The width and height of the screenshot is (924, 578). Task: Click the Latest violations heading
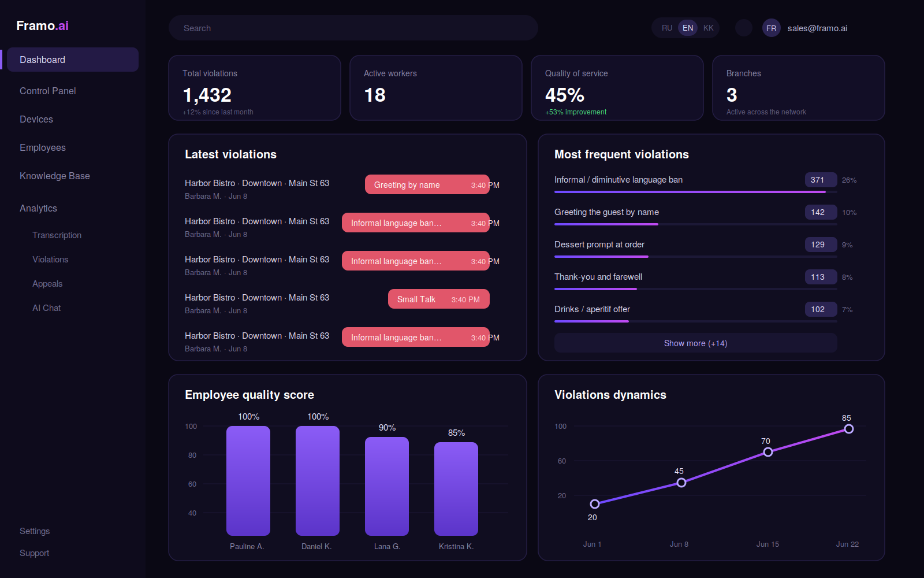pyautogui.click(x=230, y=154)
